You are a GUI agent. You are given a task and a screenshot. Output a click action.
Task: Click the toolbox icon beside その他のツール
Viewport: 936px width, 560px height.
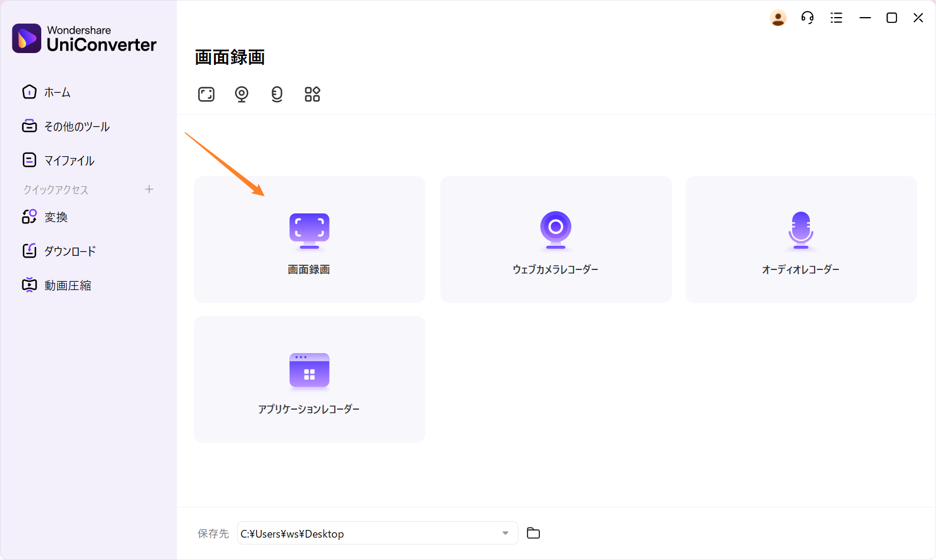(29, 126)
